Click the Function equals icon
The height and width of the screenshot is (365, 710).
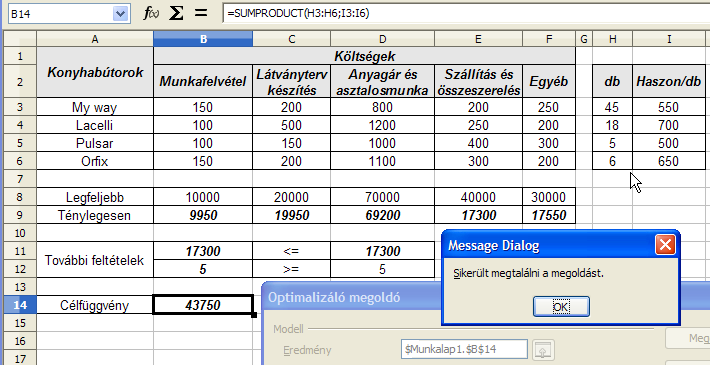[201, 14]
